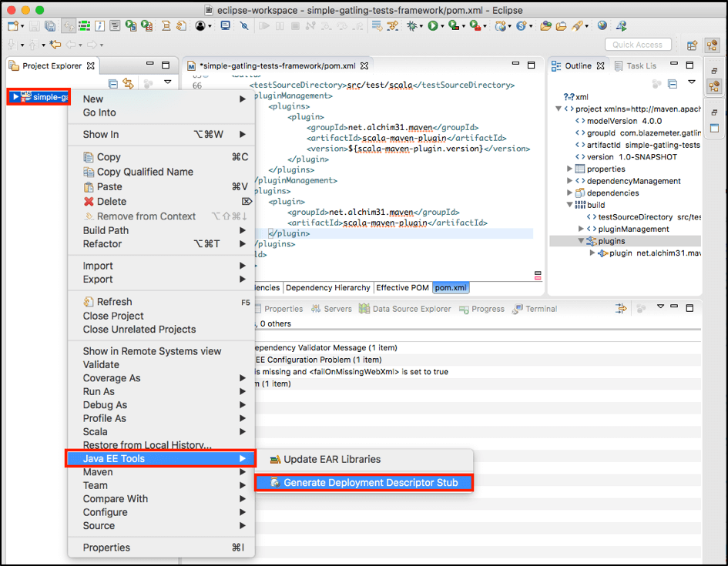The image size is (728, 566).
Task: Choose Properties in the context menu
Action: coord(161,548)
